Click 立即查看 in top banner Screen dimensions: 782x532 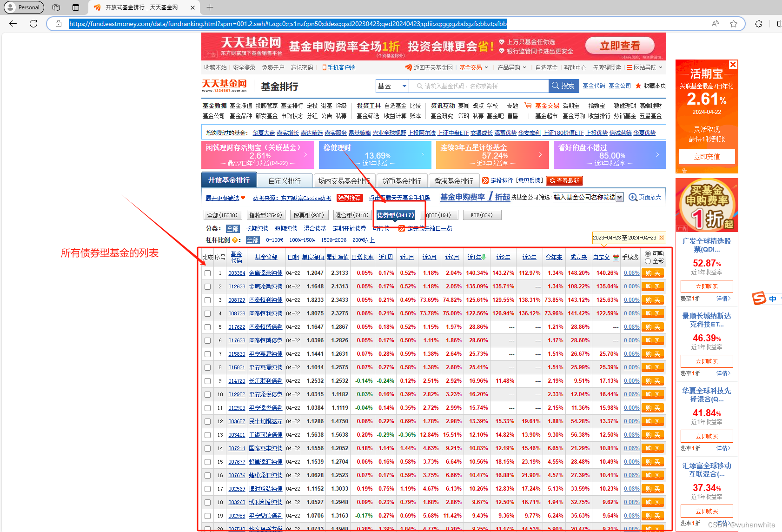pyautogui.click(x=620, y=46)
